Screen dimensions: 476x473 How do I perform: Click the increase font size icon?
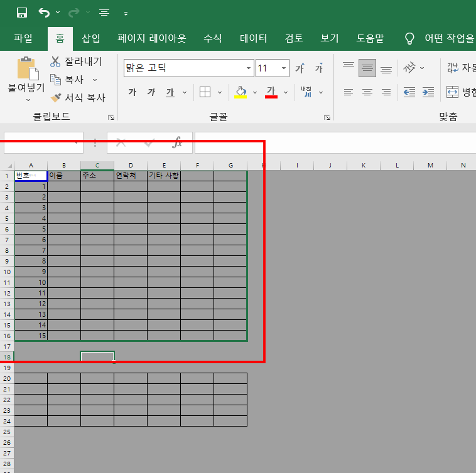300,68
